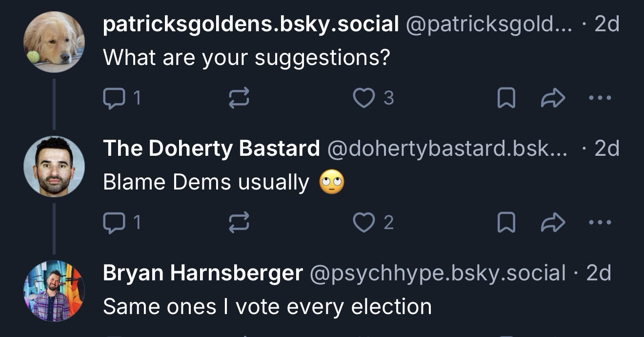The height and width of the screenshot is (337, 644).
Task: Like the "Blame Dems usually" post
Action: tap(362, 223)
